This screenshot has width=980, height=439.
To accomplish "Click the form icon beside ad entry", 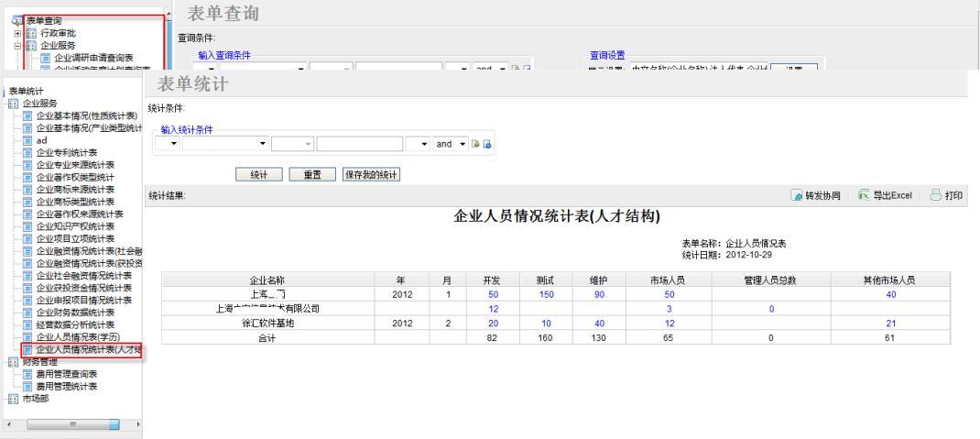I will point(27,141).
